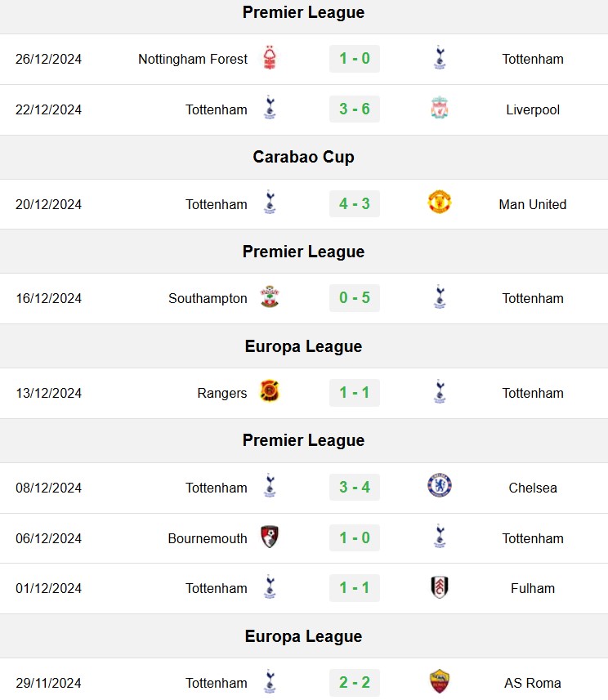
Task: Click the Bournemouth club crest
Action: 270,537
